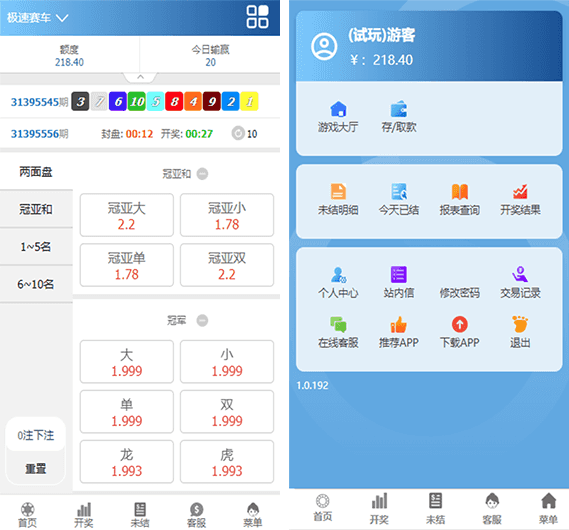Click the 0注下注 place bet button
This screenshot has width=569, height=530.
[36, 435]
